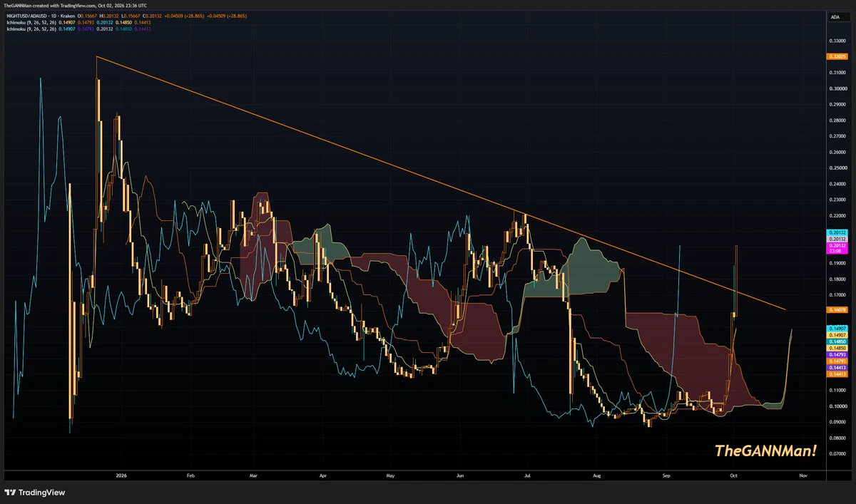
Task: Click the Jul label on time axis
Action: pyautogui.click(x=527, y=474)
